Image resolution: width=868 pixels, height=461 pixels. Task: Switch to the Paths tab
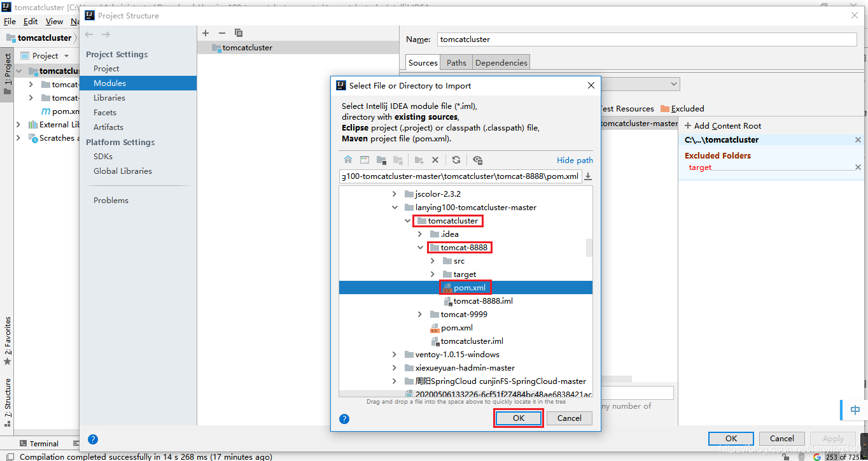click(456, 62)
